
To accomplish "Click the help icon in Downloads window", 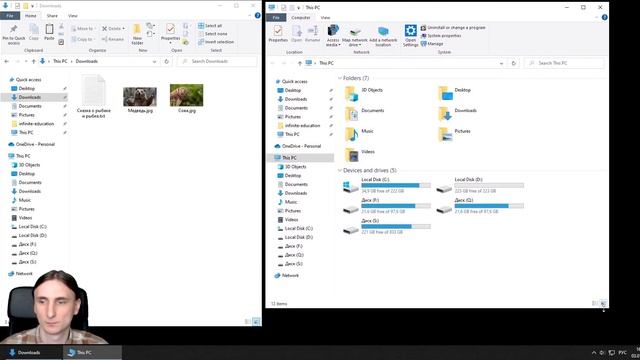I will click(258, 16).
